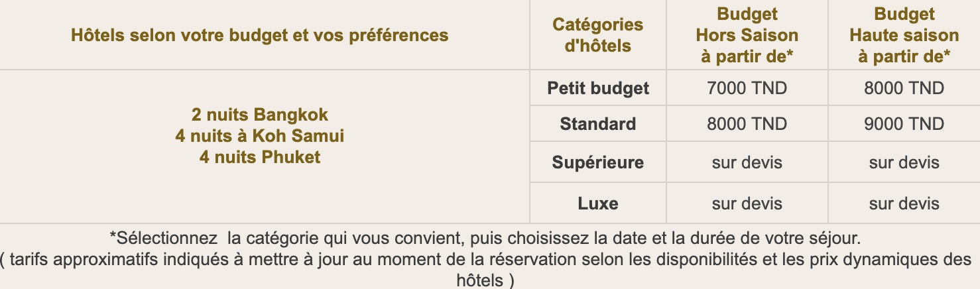Select the "Supérieure" hotel category
Image resolution: width=980 pixels, height=289 pixels.
(x=598, y=162)
